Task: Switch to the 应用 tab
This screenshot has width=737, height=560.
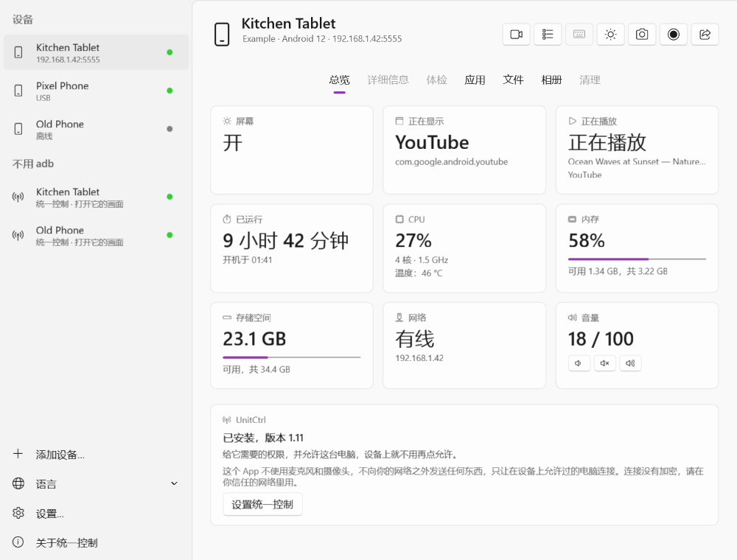Action: [475, 80]
